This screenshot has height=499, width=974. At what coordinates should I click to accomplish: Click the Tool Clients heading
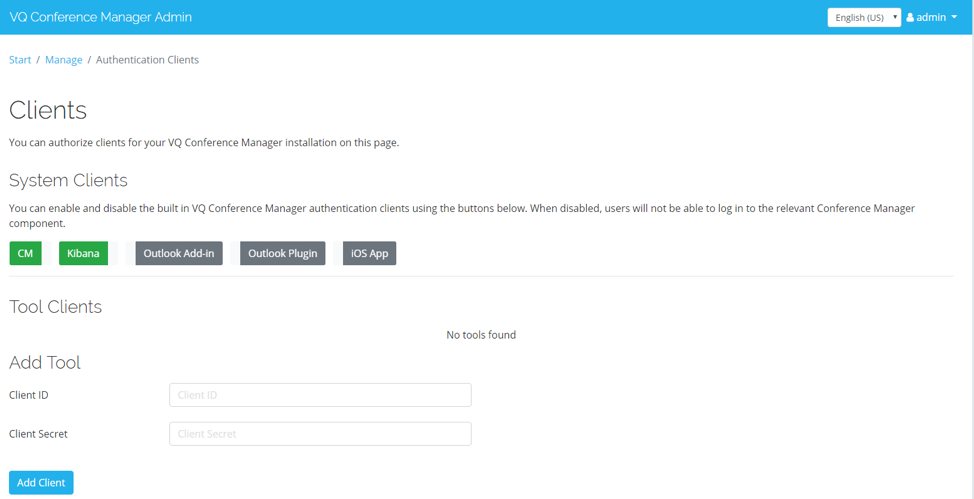[55, 306]
